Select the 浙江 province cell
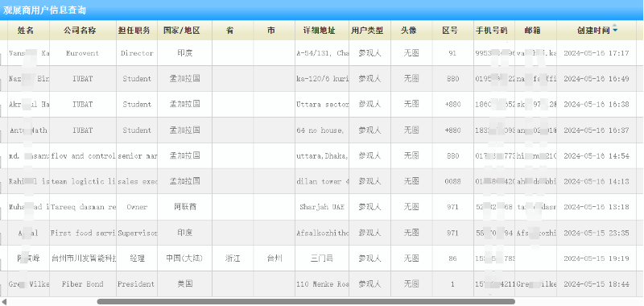This screenshot has width=644, height=306. click(x=233, y=258)
